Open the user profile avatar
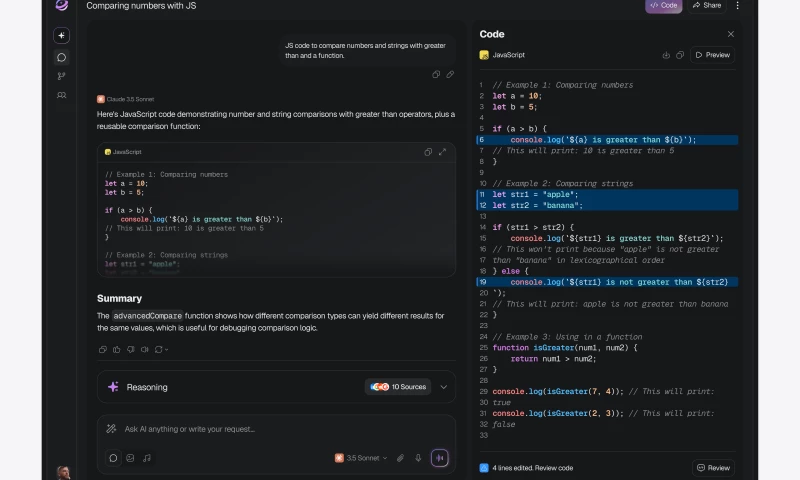800x480 pixels. coord(63,472)
